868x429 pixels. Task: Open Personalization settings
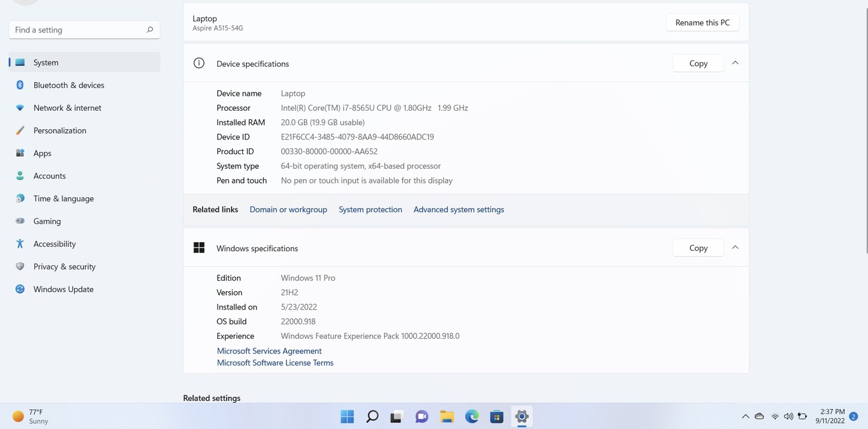(x=85, y=130)
